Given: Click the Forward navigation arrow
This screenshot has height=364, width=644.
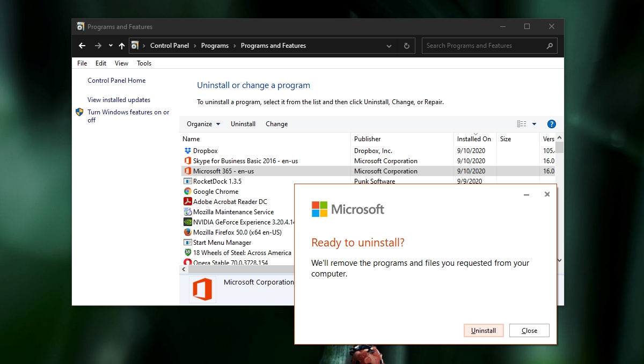Looking at the screenshot, I should 98,46.
